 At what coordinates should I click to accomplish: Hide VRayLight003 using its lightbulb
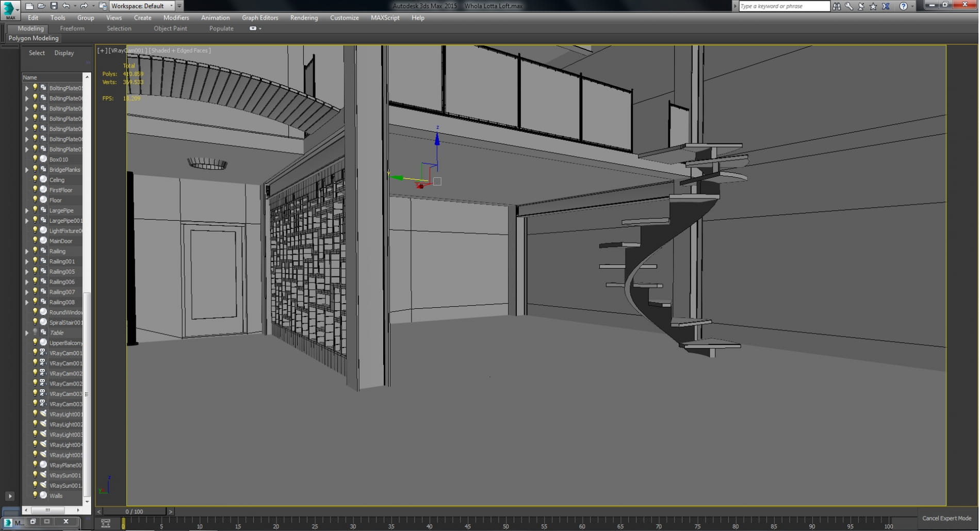tap(35, 434)
